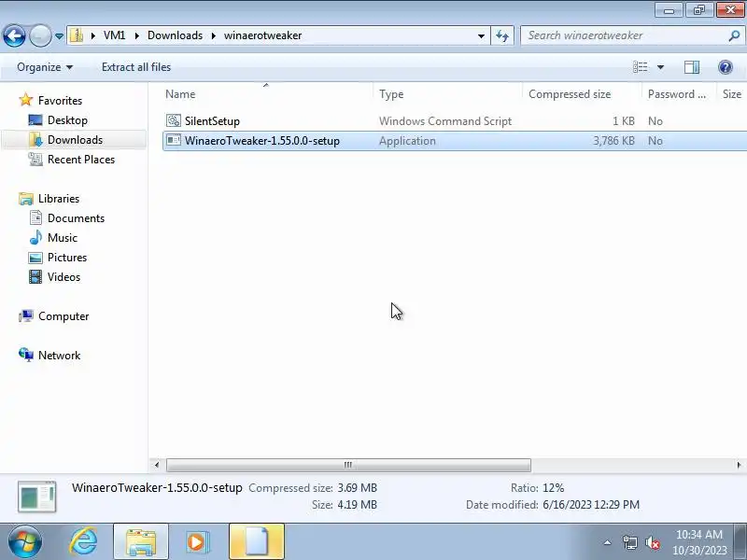Click the muted volume tray icon

point(652,542)
